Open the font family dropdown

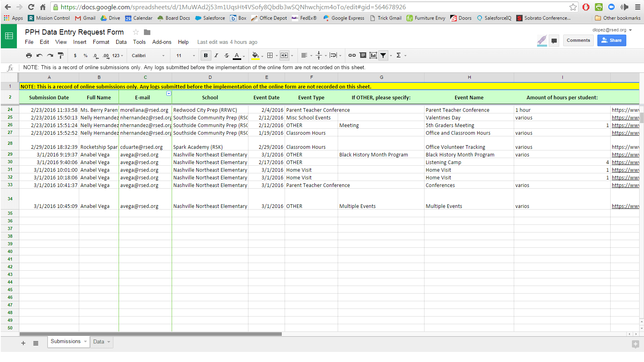pyautogui.click(x=149, y=55)
